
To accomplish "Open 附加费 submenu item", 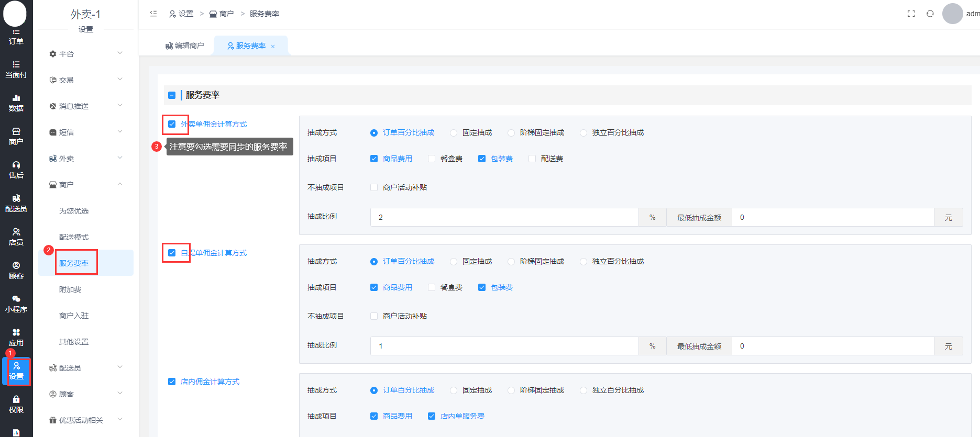I will coord(70,289).
